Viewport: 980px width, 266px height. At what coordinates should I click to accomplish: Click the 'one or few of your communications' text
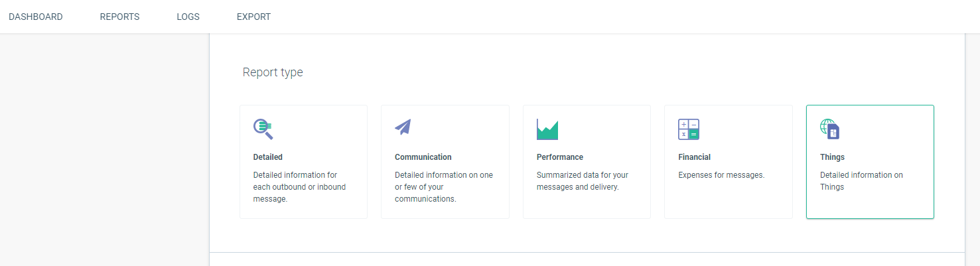(443, 187)
